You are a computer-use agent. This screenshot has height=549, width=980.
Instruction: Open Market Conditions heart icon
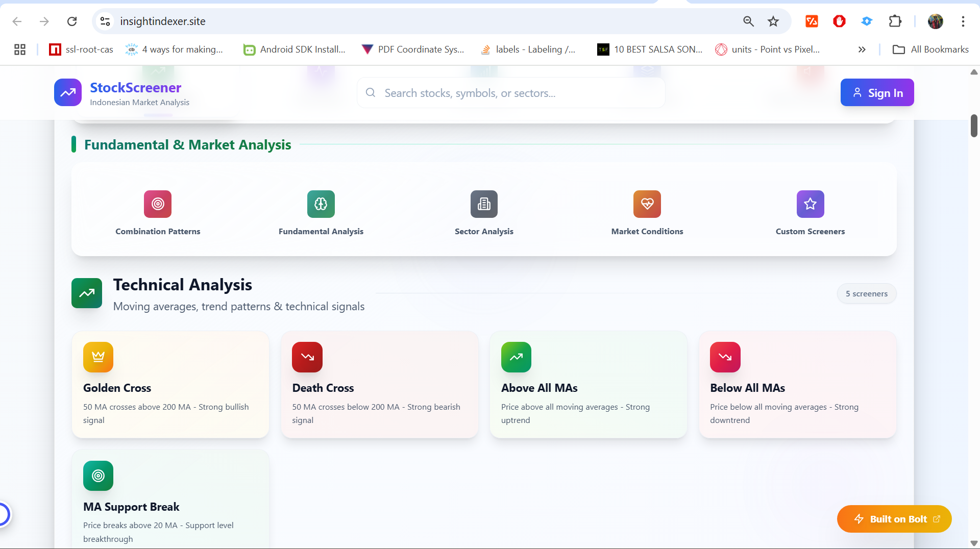(647, 204)
